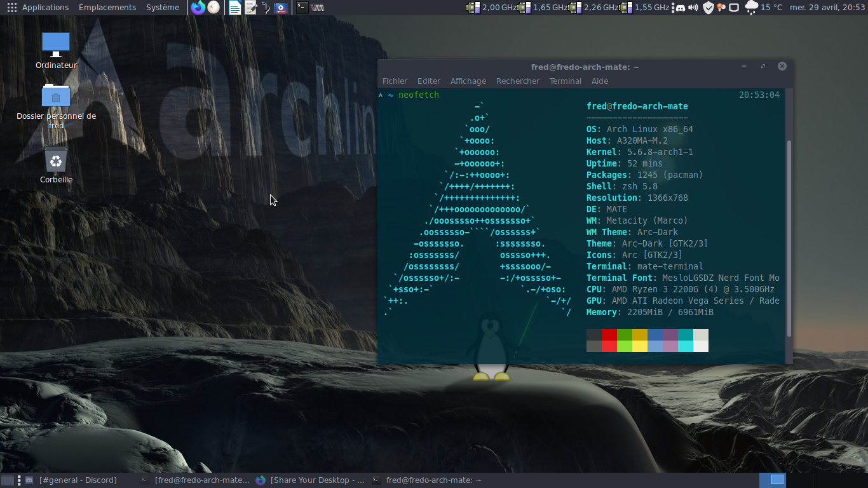Open the Fichier menu in terminal
This screenshot has height=488, width=868.
pyautogui.click(x=395, y=81)
